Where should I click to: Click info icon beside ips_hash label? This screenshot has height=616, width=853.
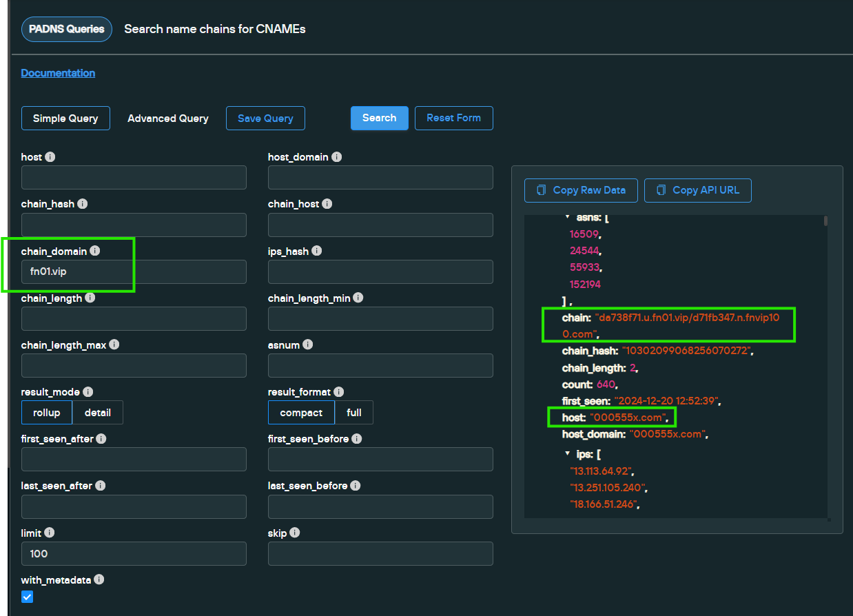point(317,251)
